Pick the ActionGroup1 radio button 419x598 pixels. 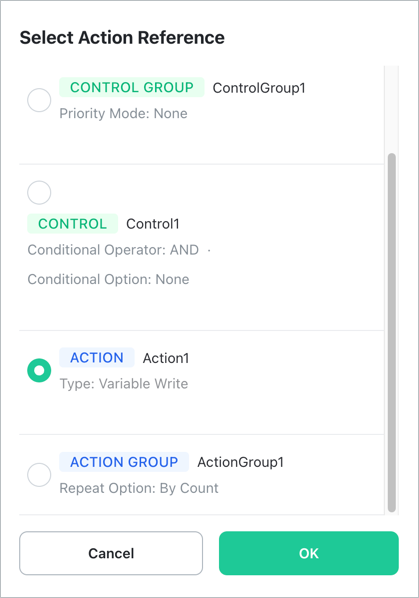tap(39, 475)
